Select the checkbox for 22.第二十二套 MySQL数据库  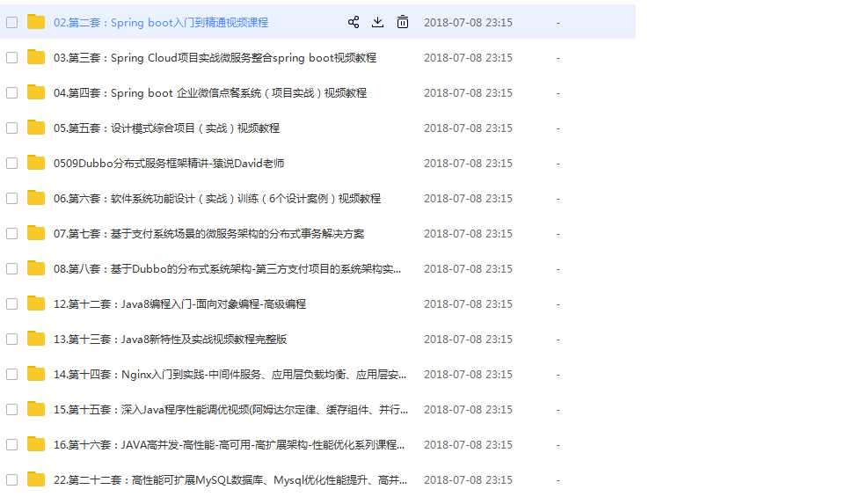click(x=11, y=479)
